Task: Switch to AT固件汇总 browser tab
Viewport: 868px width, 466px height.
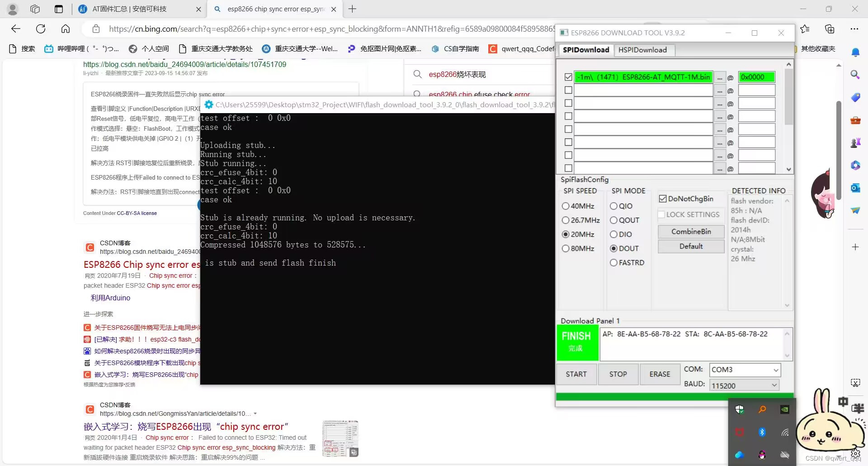Action: [x=140, y=9]
